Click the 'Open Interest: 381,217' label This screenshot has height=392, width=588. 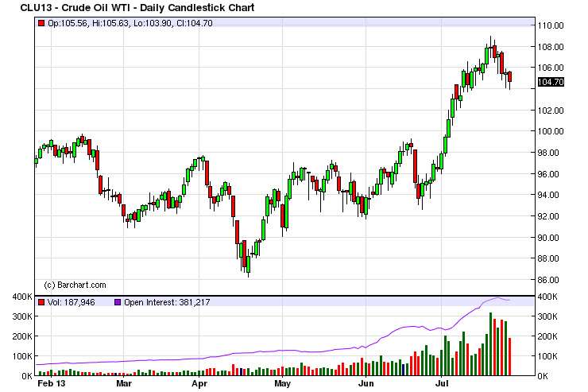tap(167, 302)
